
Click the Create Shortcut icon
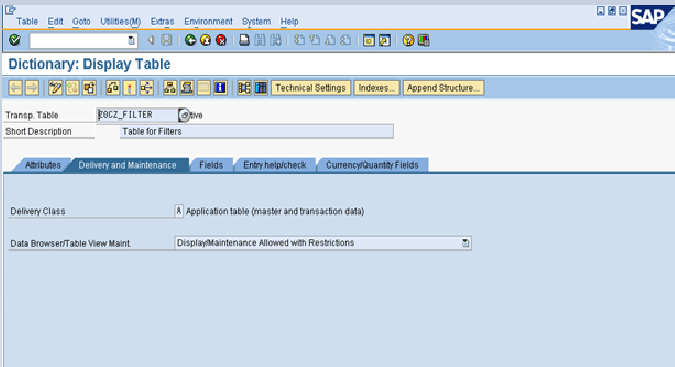pyautogui.click(x=385, y=40)
